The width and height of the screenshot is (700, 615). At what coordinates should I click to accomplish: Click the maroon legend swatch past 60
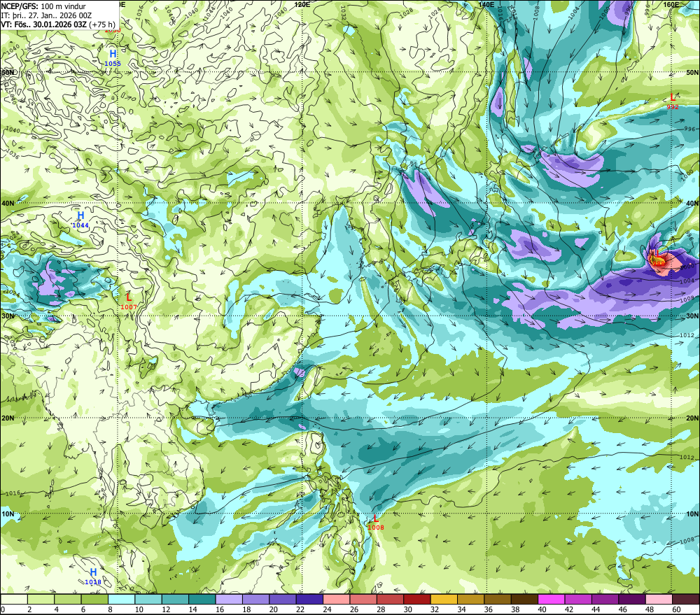click(x=685, y=600)
